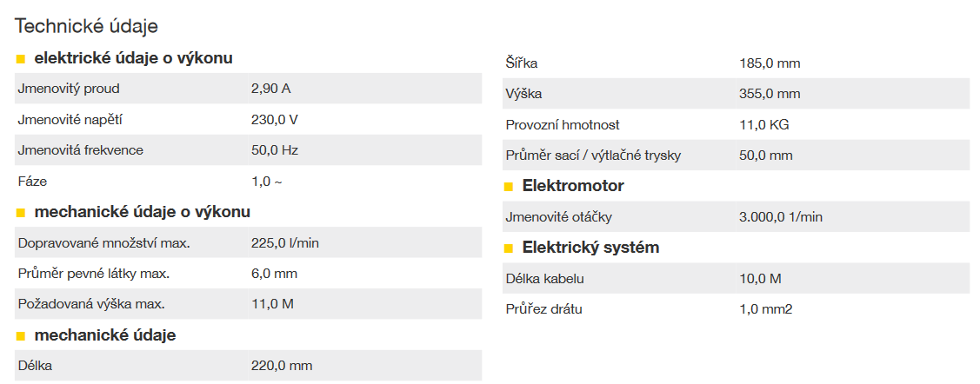Click the elektrické údaje o výkonu section title
This screenshot has width=980, height=384.
(x=134, y=59)
